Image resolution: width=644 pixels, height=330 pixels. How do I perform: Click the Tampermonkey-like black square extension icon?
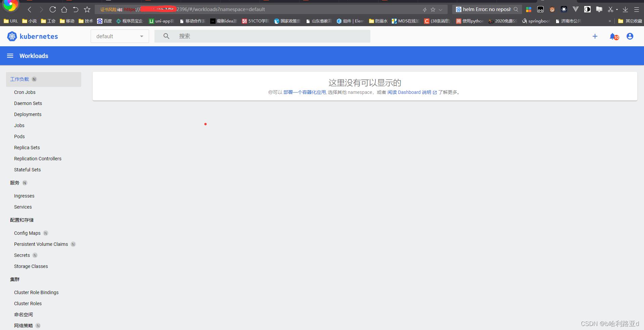click(x=540, y=9)
